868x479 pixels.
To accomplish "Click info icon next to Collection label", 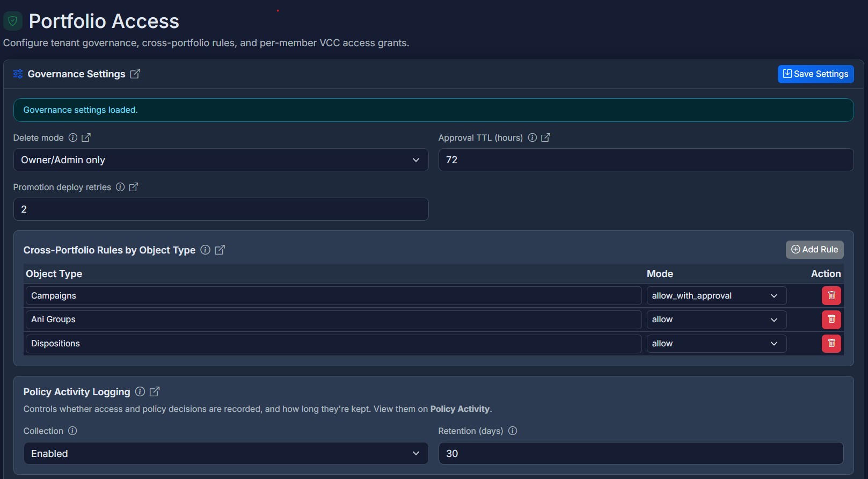I will (72, 431).
